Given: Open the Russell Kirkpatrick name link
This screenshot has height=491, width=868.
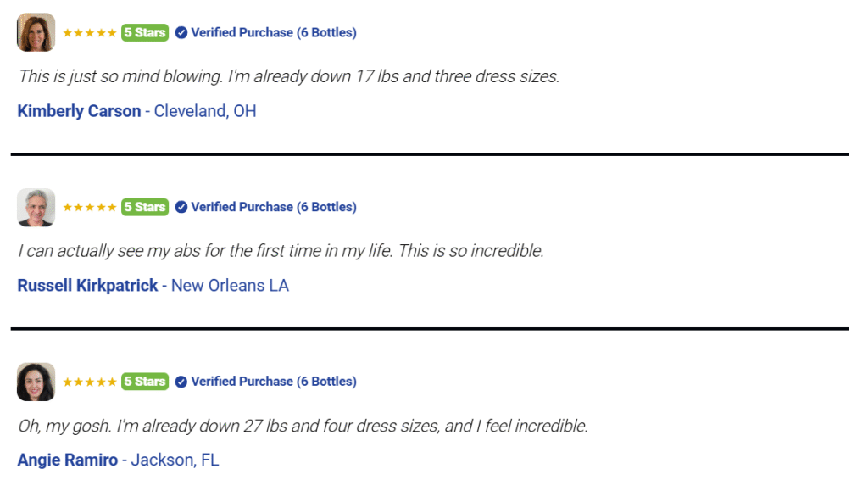Looking at the screenshot, I should pos(87,286).
